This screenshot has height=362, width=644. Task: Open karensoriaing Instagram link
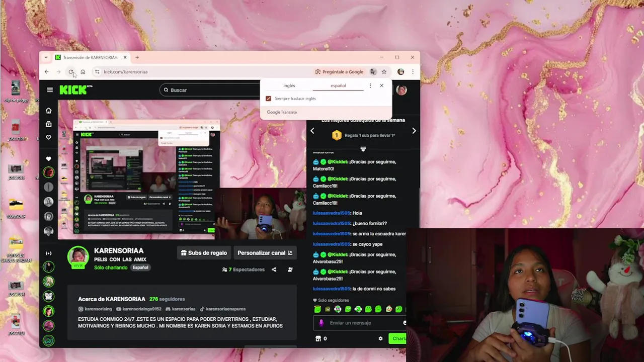(95, 309)
